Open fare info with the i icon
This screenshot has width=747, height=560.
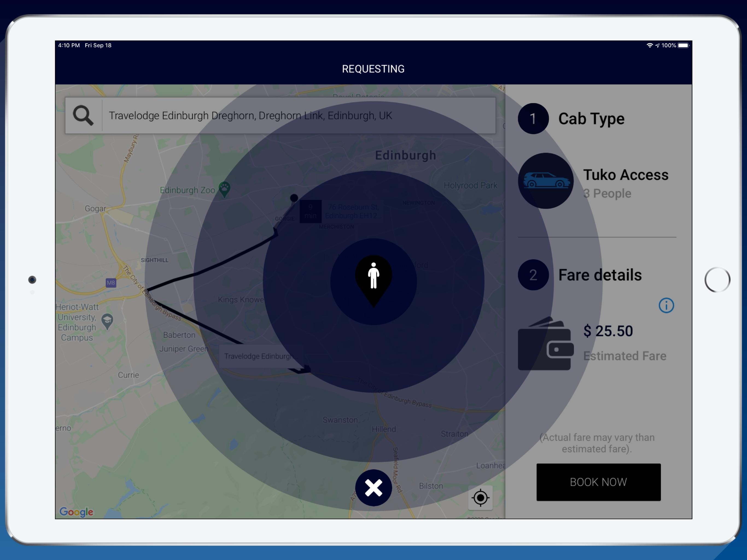click(x=666, y=305)
